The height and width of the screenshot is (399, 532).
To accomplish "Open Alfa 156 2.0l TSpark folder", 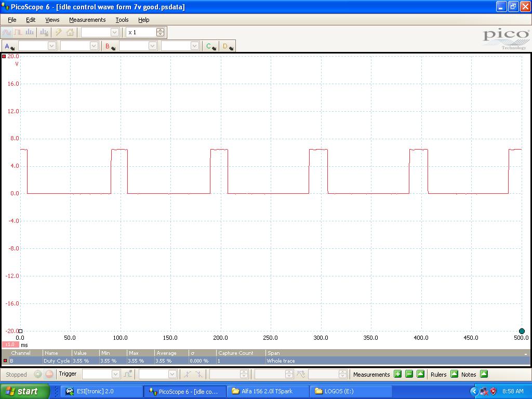I will 268,391.
